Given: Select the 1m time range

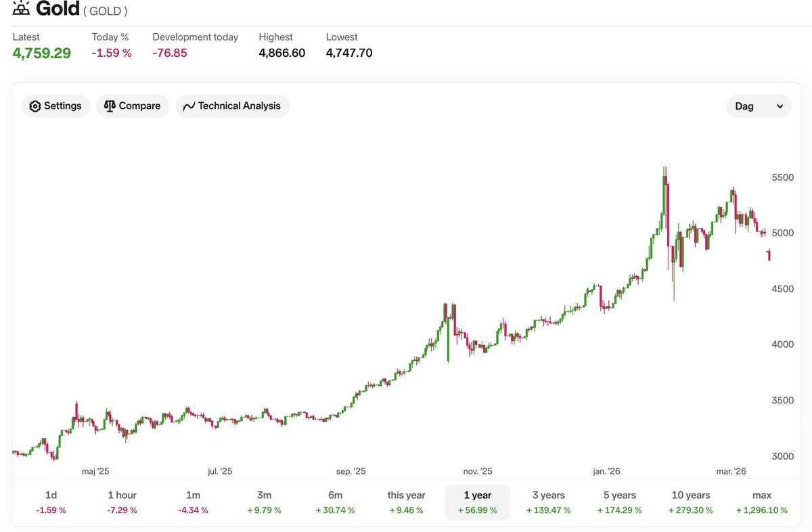Looking at the screenshot, I should [x=193, y=502].
